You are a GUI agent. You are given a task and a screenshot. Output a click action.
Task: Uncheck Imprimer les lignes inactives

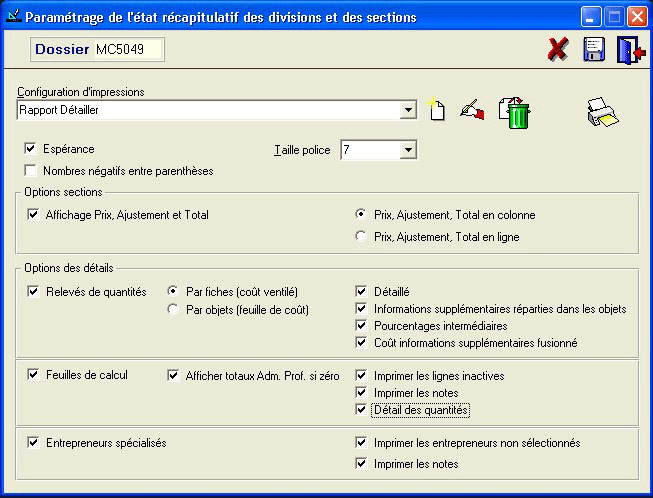coord(362,376)
